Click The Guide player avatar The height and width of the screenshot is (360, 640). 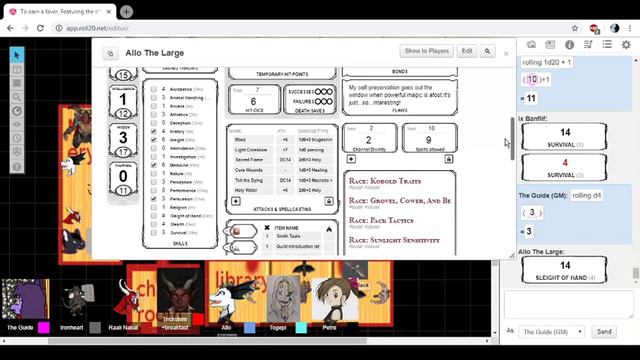(x=25, y=300)
